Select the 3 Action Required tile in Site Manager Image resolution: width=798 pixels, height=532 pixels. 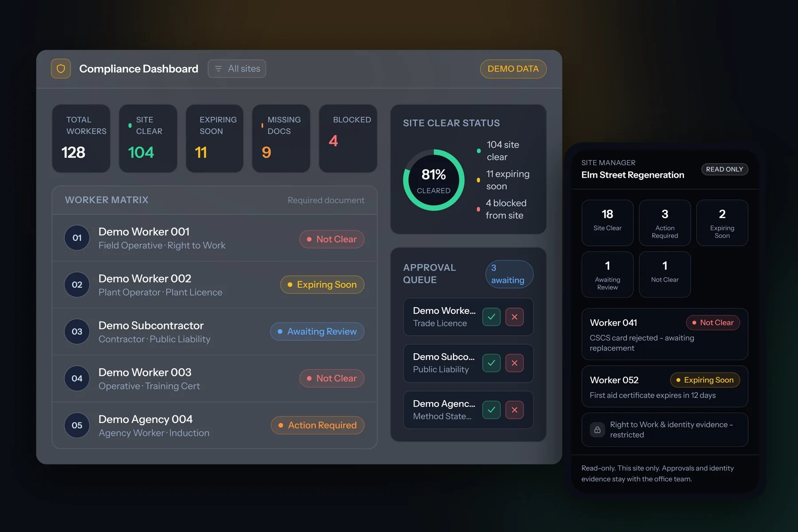point(665,223)
